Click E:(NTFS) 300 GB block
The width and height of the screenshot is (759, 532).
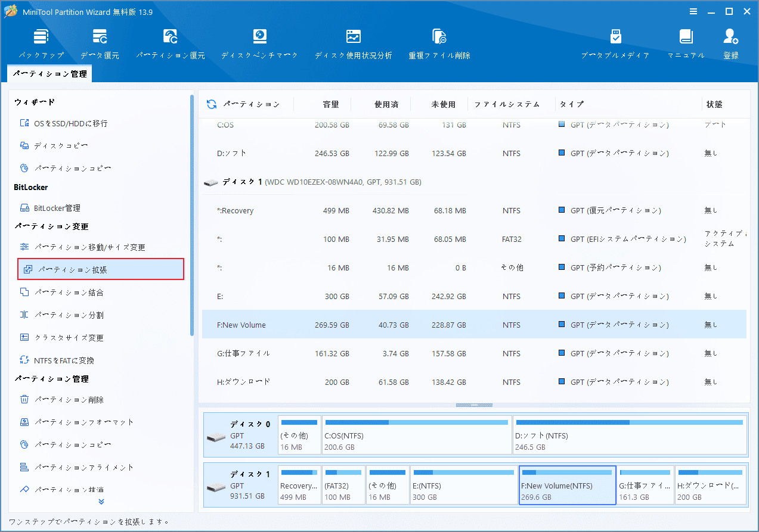click(464, 486)
